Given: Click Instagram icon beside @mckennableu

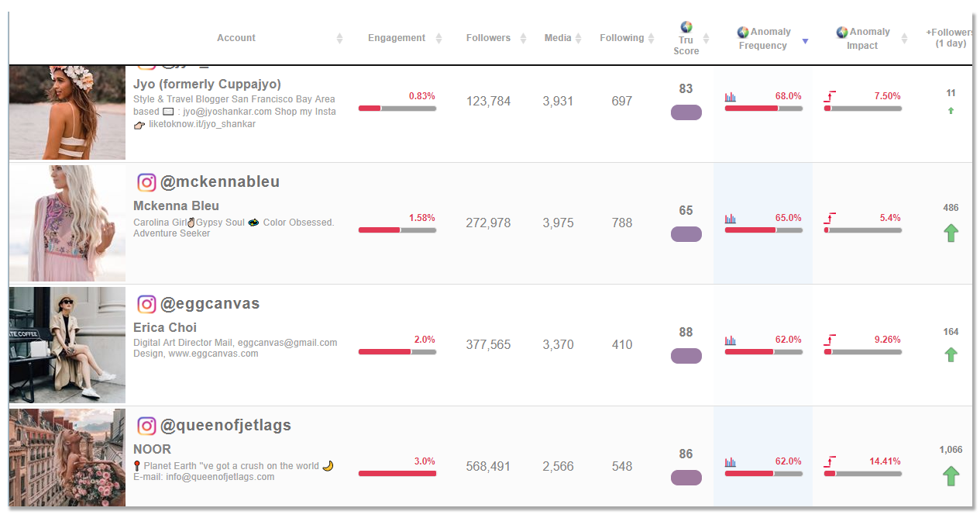Looking at the screenshot, I should click(x=146, y=182).
